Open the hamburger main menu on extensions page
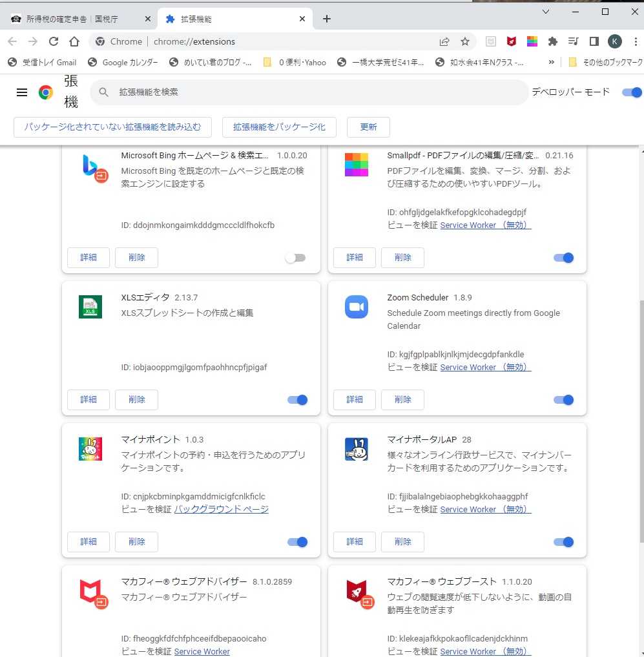 (22, 92)
